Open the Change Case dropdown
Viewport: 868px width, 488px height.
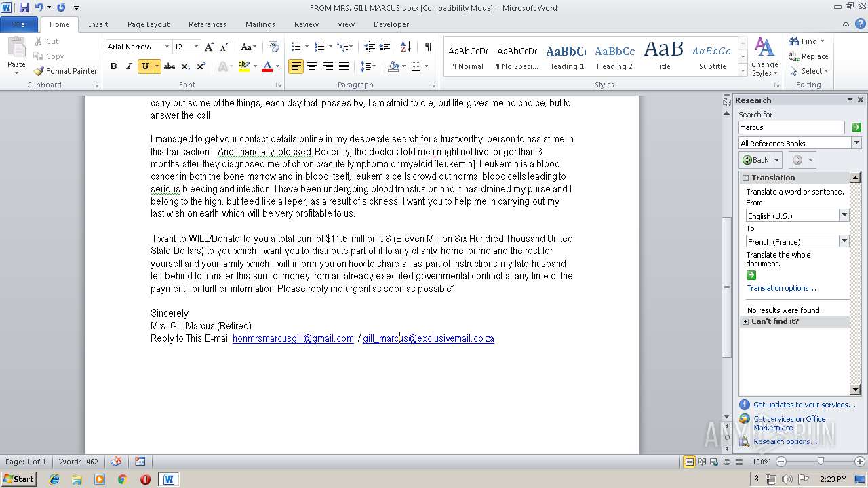click(x=248, y=47)
